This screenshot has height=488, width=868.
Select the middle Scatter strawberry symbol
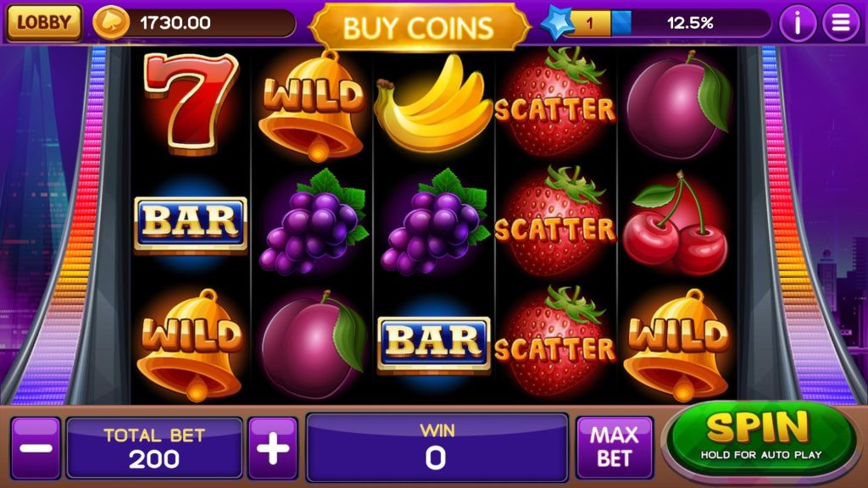[555, 223]
